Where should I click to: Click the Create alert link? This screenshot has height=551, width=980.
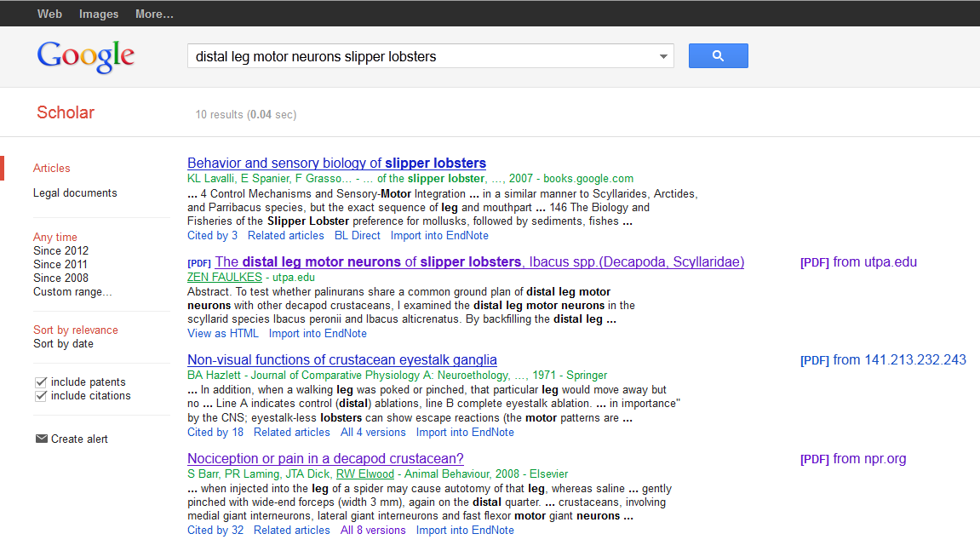pyautogui.click(x=79, y=439)
